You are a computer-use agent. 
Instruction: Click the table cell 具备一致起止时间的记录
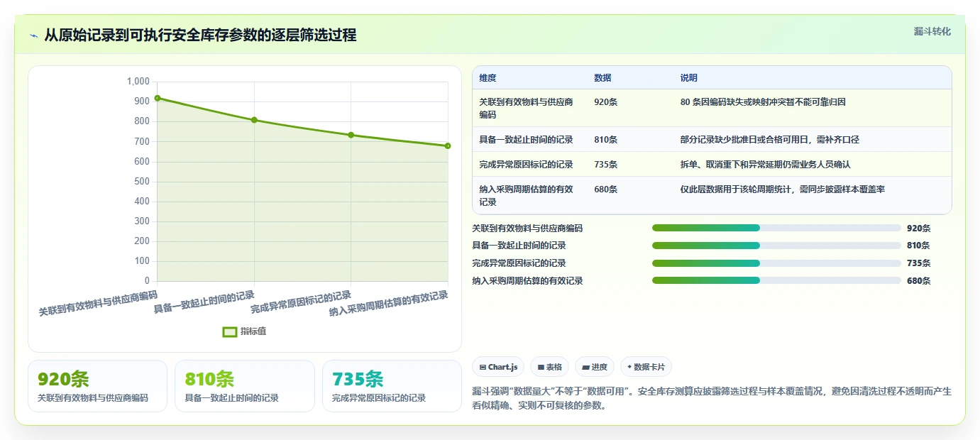526,140
